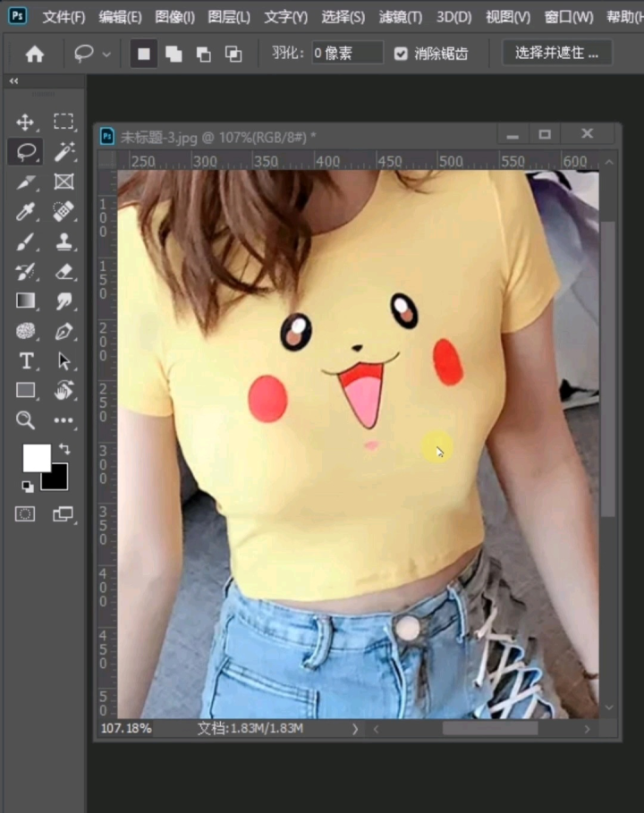Open the 图像(I) menu
644x813 pixels.
(174, 17)
